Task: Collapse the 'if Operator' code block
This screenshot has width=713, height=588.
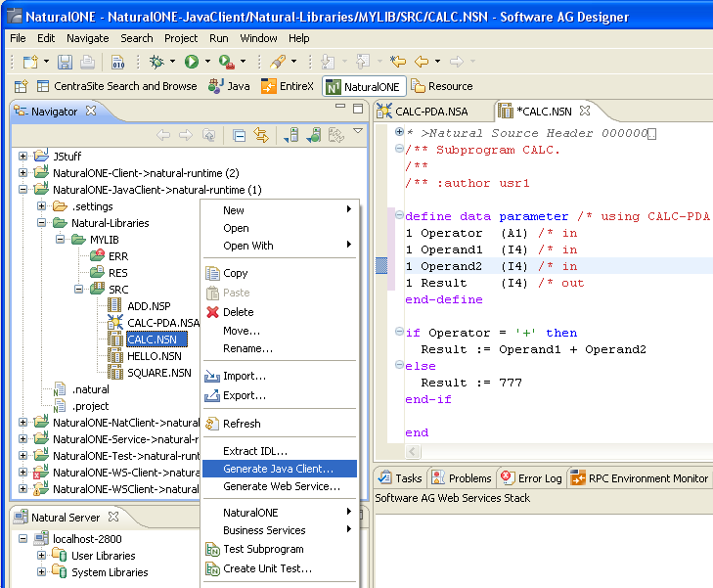Action: click(399, 332)
